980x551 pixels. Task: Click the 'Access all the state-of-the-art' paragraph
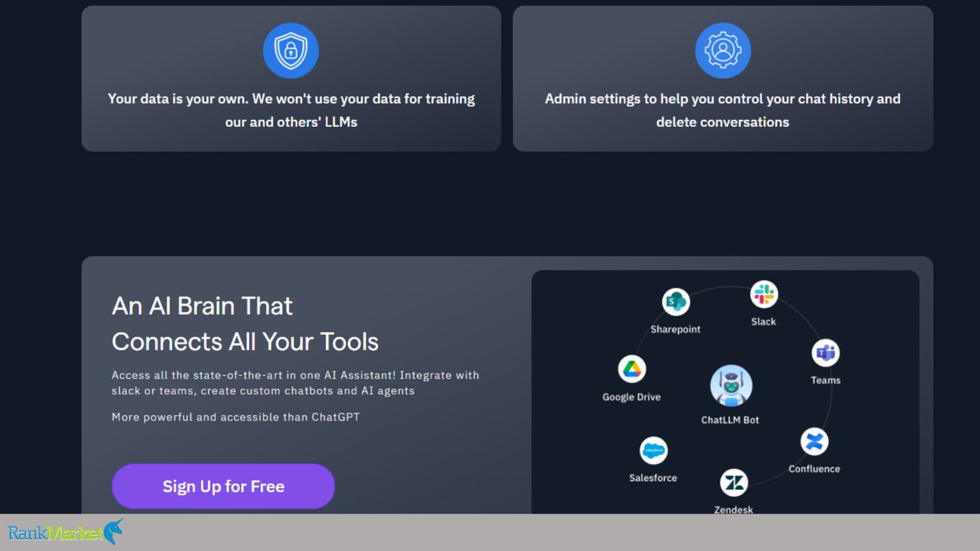pos(296,383)
